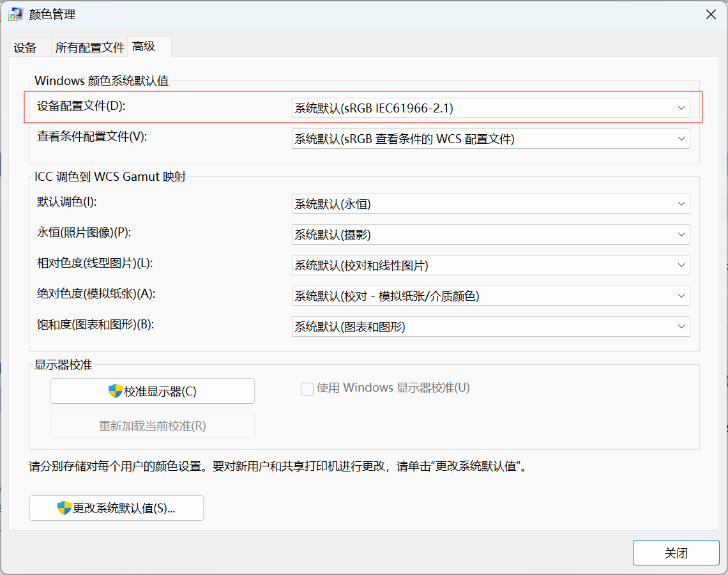
Task: Click the 设备配置文件(D) label
Action: coord(81,106)
